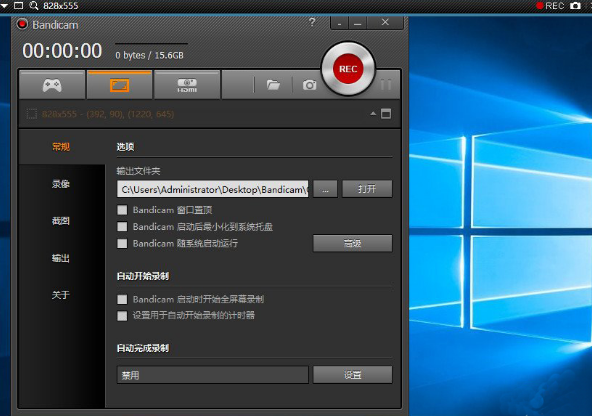The image size is (592, 416).
Task: Select the game recording mode gamepad icon
Action: pos(52,85)
